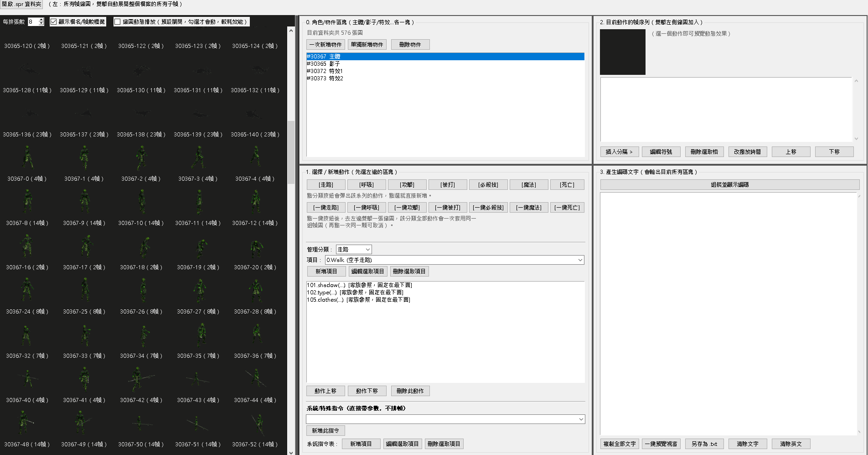Open the [被打] action category
This screenshot has width=868, height=455.
tap(448, 184)
